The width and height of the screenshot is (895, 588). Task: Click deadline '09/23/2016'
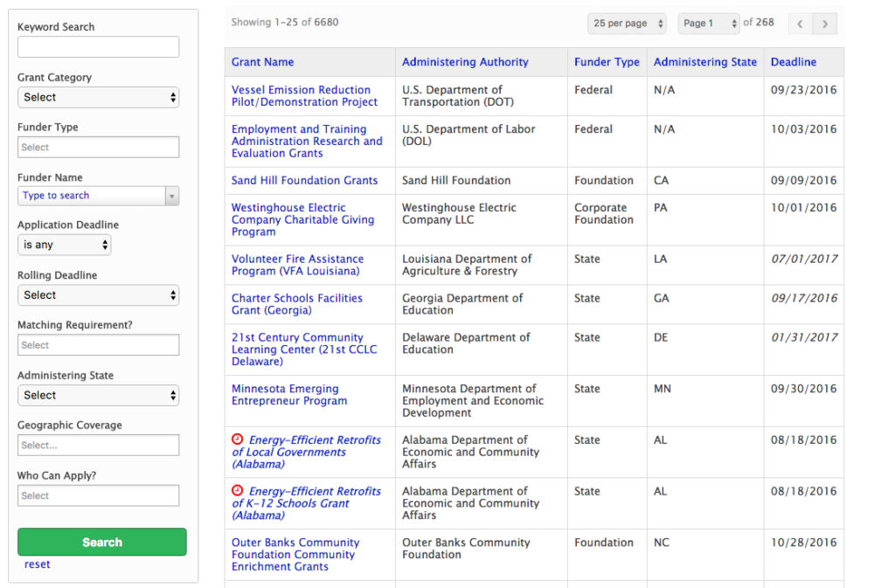point(804,89)
